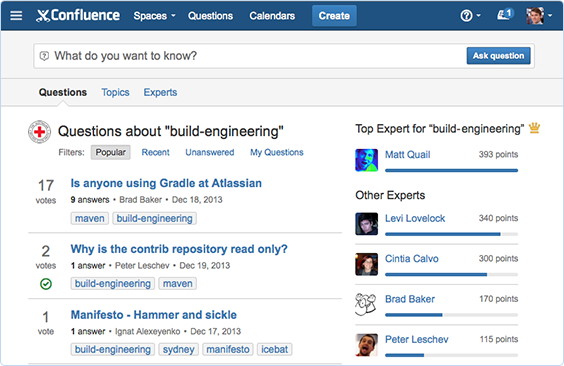The width and height of the screenshot is (564, 366).
Task: Click the maven tag under Gradle question
Action: tap(90, 218)
